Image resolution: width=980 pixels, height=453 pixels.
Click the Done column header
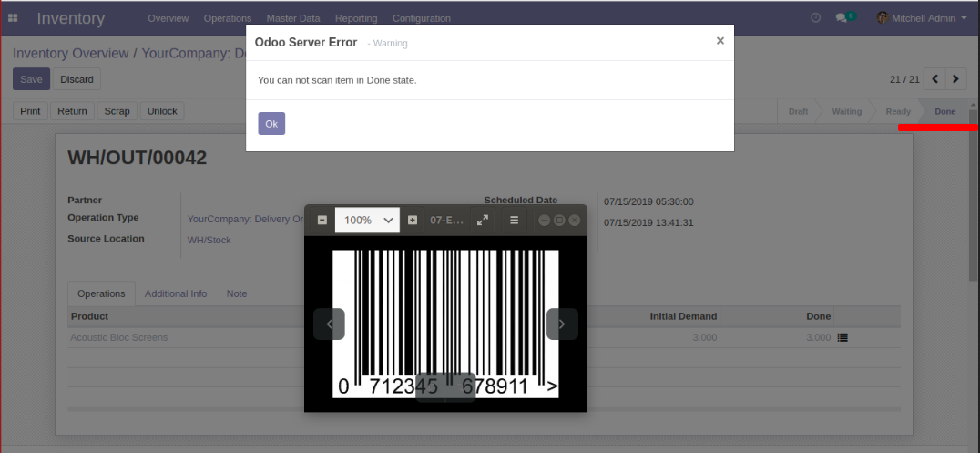pos(818,316)
